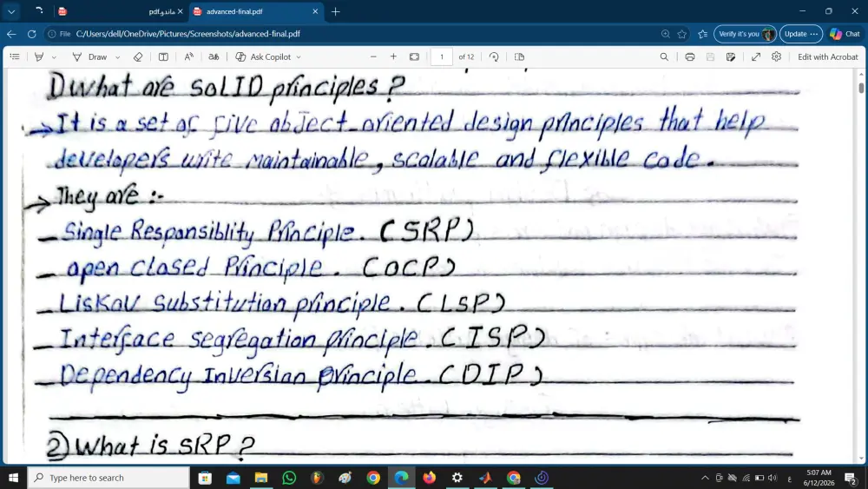Add a text box to the PDF
Viewport: 868px width, 489px height.
click(x=163, y=56)
